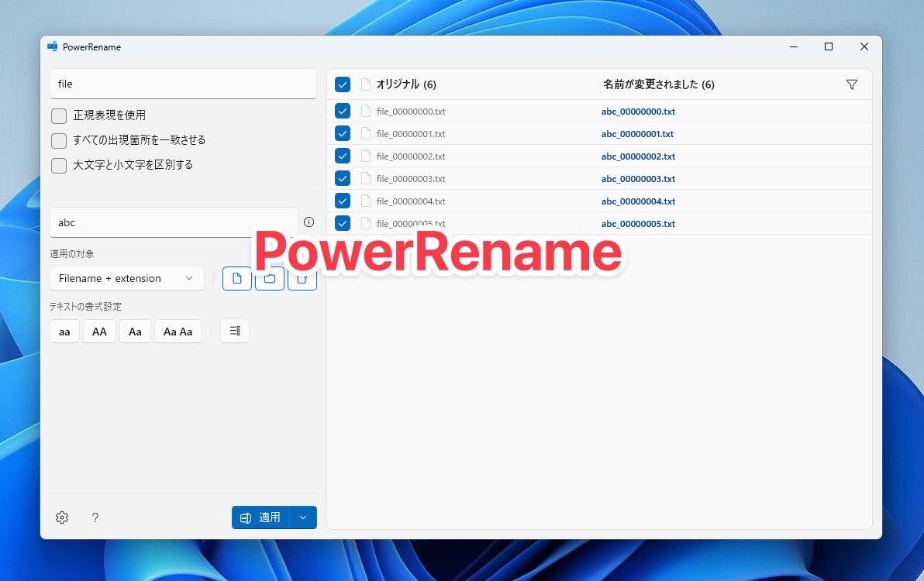Click the 適用 apply button
Screen dimensions: 924x581
(x=264, y=517)
